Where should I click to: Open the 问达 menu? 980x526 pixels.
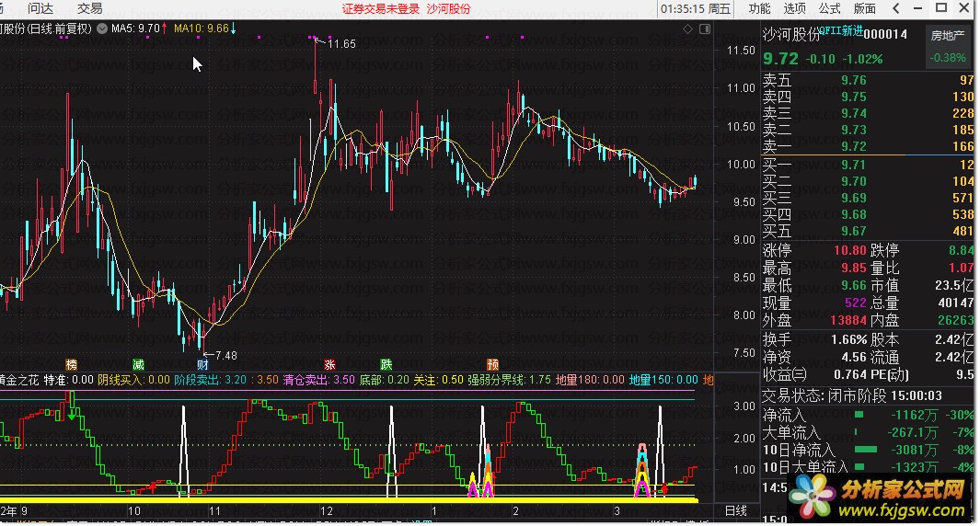[x=40, y=8]
